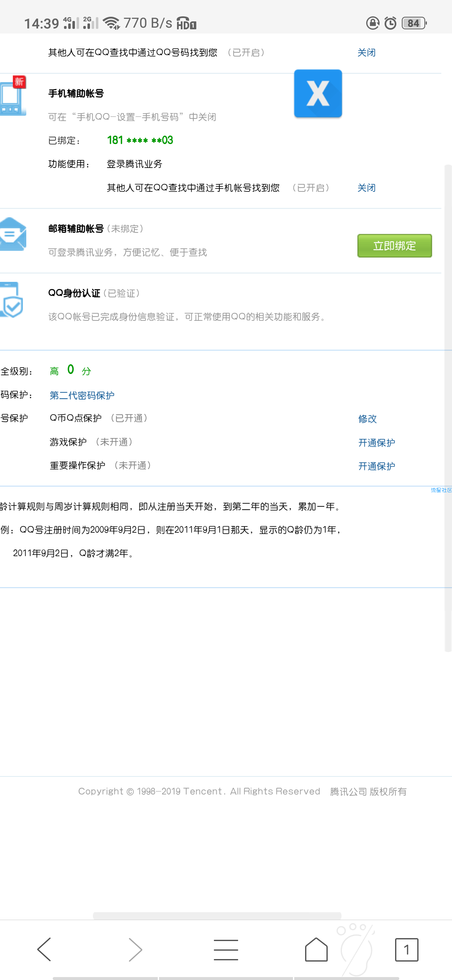This screenshot has height=980, width=452.
Task: Tap the 登录腾讯业务 text
Action: [135, 164]
